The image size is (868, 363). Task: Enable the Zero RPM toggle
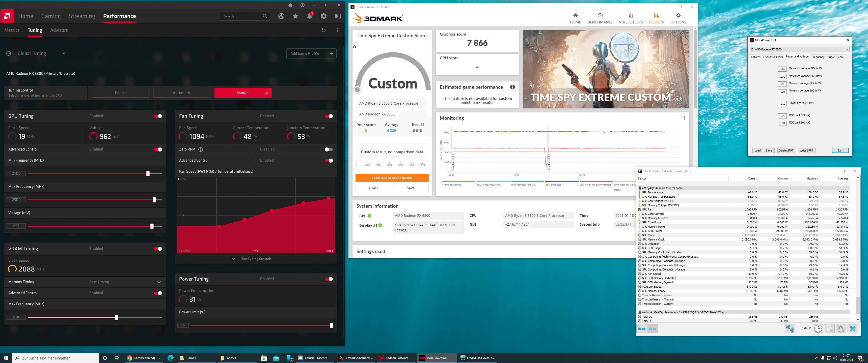(329, 149)
